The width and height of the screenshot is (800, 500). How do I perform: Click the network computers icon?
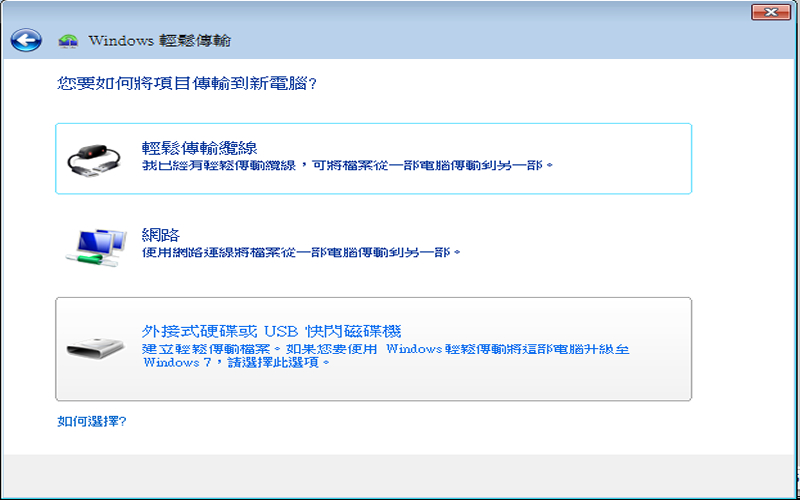[96, 248]
